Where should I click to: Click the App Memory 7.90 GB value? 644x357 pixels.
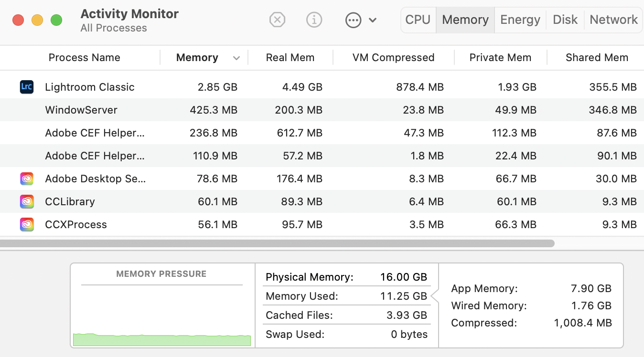point(591,289)
